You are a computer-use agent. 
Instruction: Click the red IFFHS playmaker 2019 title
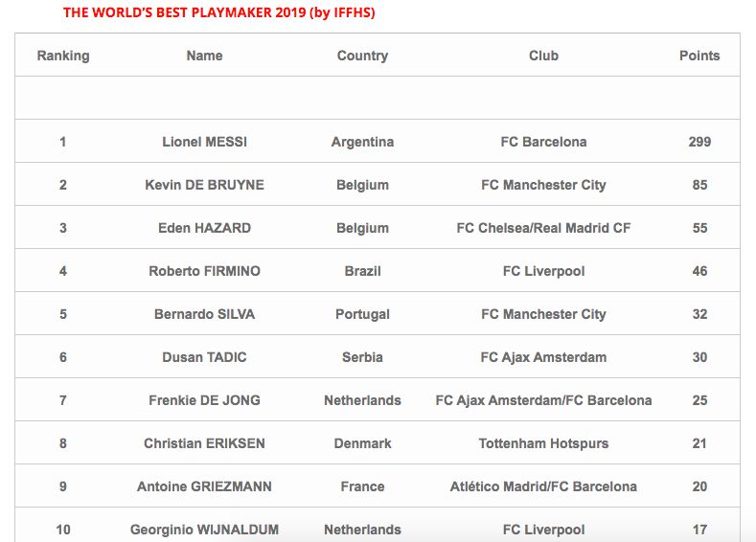point(219,12)
